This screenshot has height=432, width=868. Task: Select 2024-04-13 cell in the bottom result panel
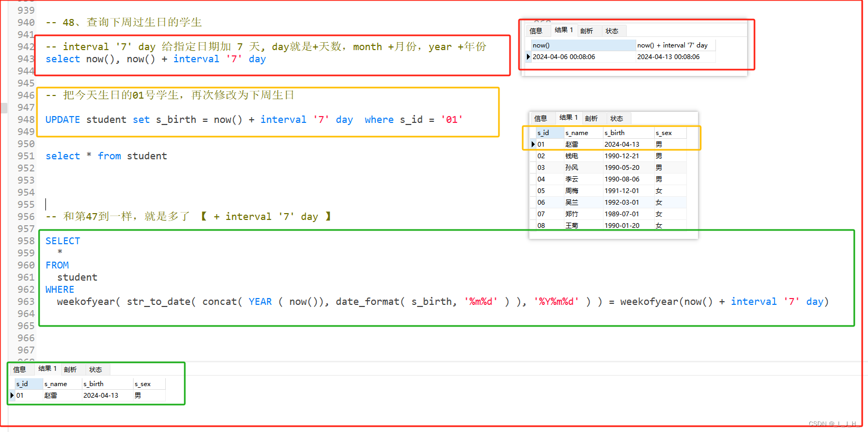tap(108, 396)
